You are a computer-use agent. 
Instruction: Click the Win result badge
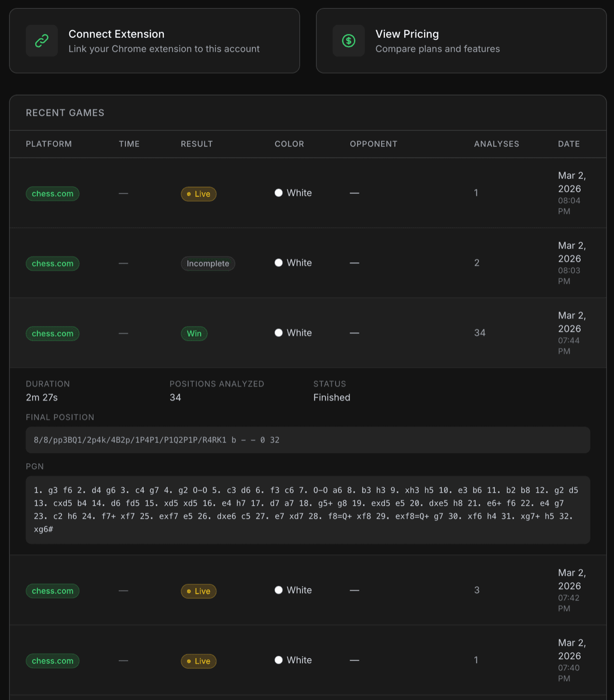coord(194,333)
